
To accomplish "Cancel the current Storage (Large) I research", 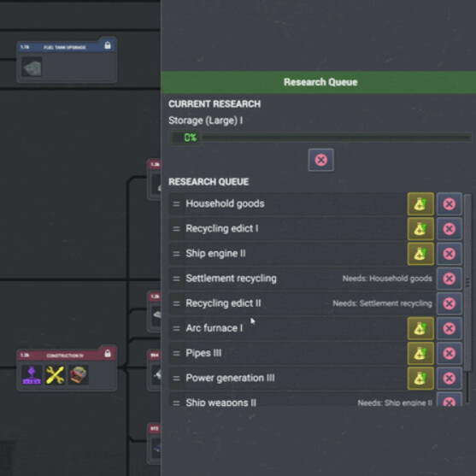I will pos(320,160).
